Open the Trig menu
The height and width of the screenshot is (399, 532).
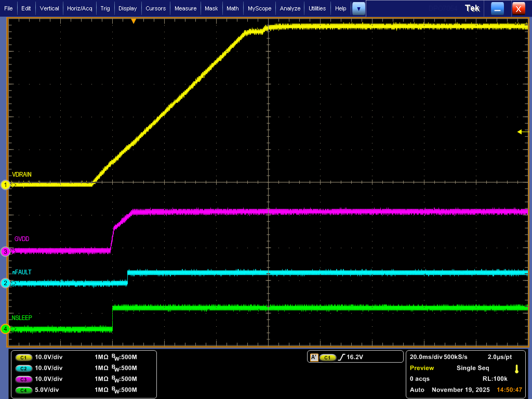coord(105,8)
